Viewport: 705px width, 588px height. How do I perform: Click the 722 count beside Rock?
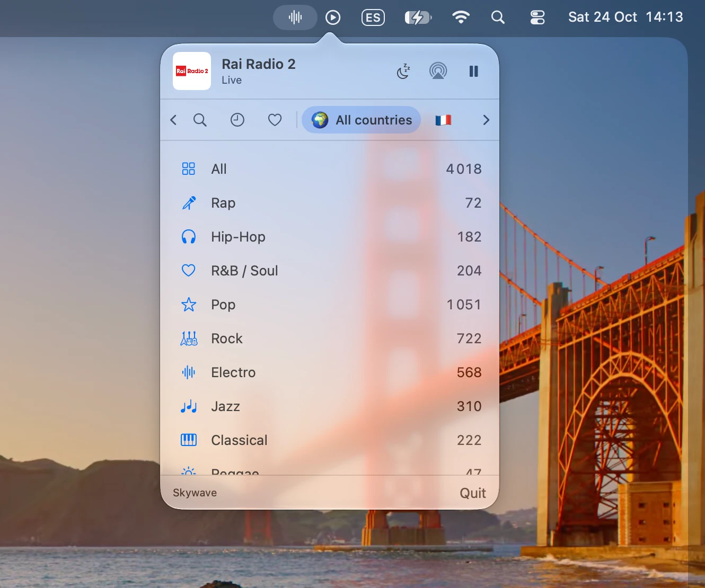click(x=469, y=338)
